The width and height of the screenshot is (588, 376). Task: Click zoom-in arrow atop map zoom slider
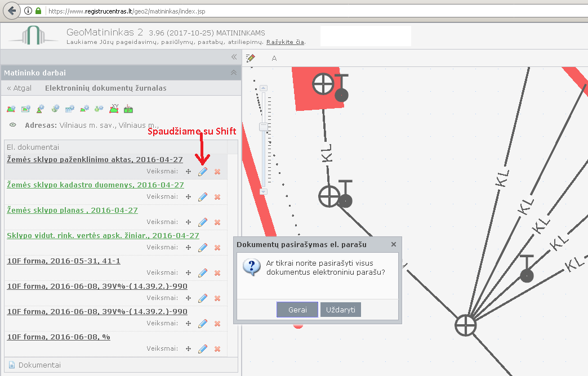[264, 88]
